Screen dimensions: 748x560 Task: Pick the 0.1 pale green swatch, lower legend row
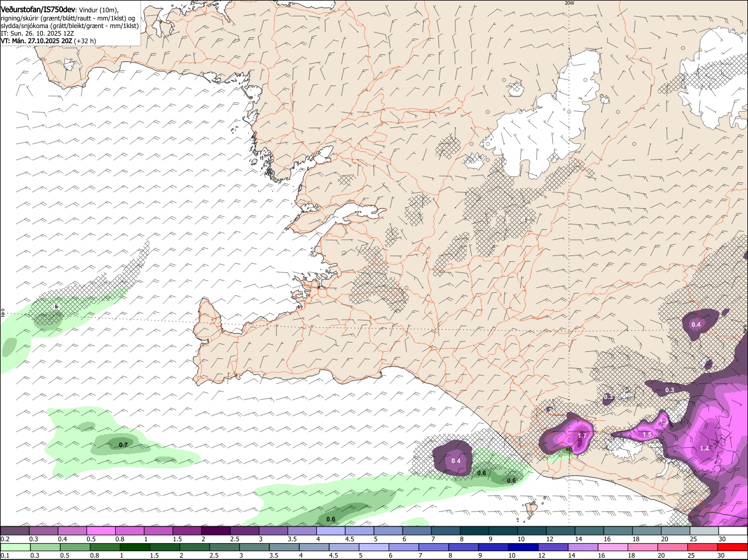pos(15,548)
